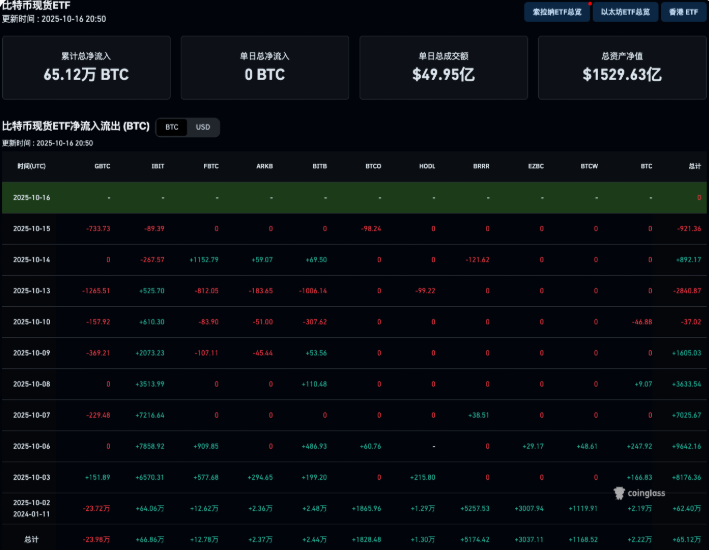Select the 2025-10-03 date cell
The height and width of the screenshot is (550, 709).
[x=32, y=478]
